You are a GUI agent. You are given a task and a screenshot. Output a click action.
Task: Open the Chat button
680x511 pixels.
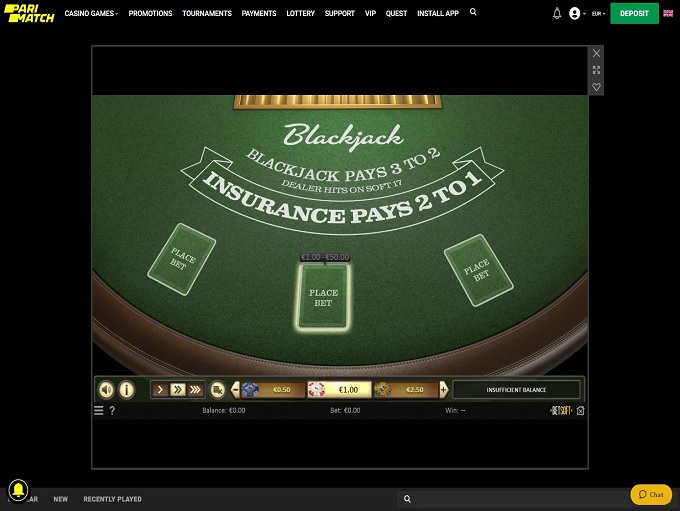point(651,495)
